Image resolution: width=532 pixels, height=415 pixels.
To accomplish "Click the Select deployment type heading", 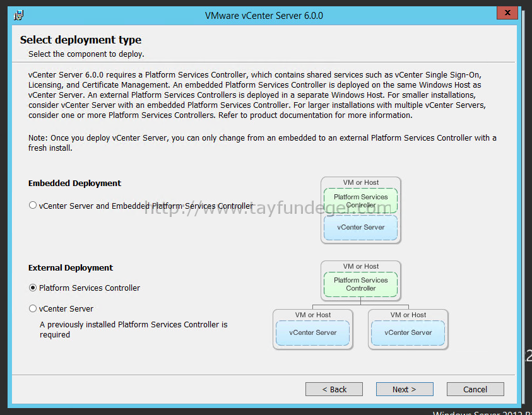I will [x=81, y=40].
